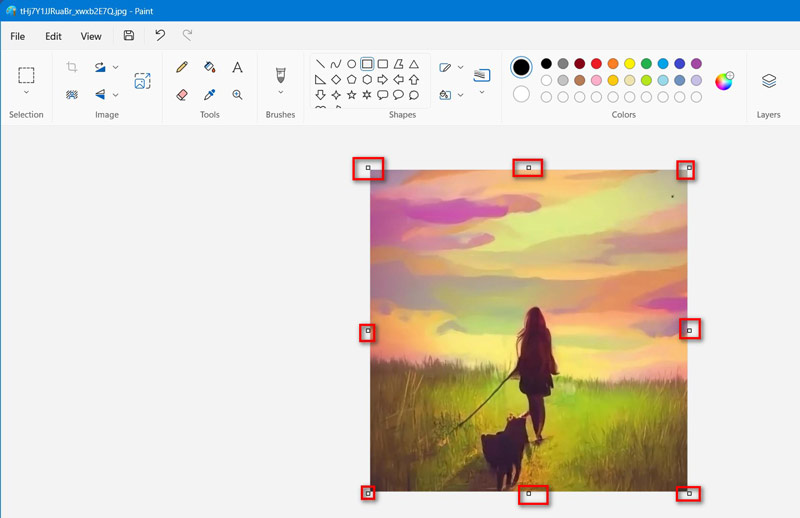Pick the purple color swatch
Image resolution: width=800 pixels, height=518 pixels.
(696, 63)
